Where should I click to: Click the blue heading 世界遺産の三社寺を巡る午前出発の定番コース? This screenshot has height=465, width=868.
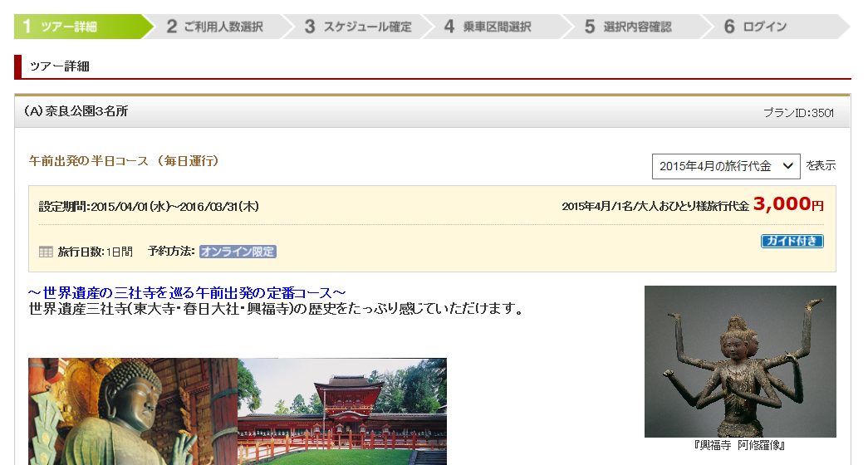(x=187, y=293)
